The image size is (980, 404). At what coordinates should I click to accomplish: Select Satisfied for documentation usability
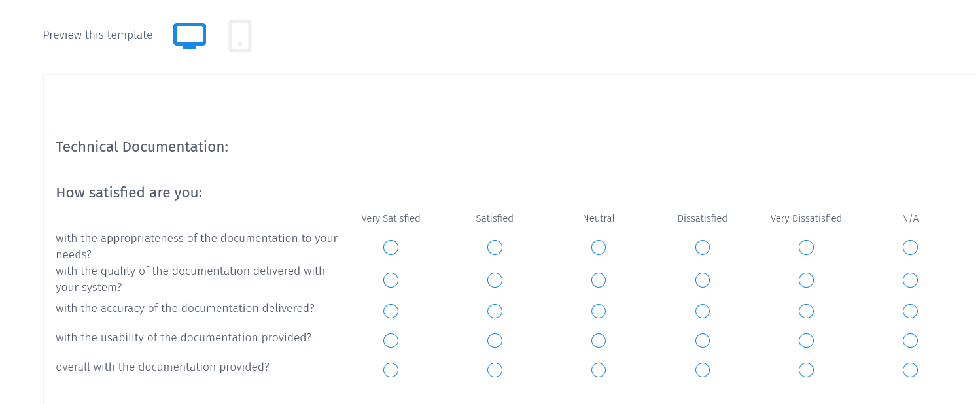pos(495,341)
